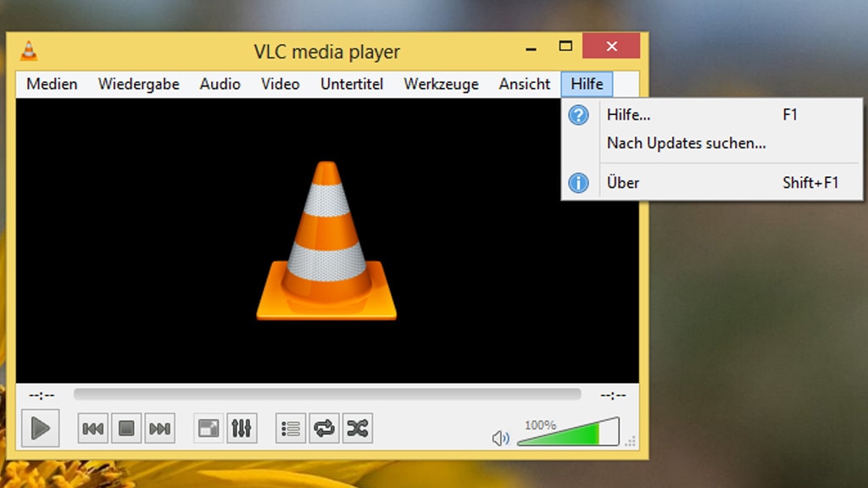Stop playback with the square button
Screen dimensions: 868x488
126,429
